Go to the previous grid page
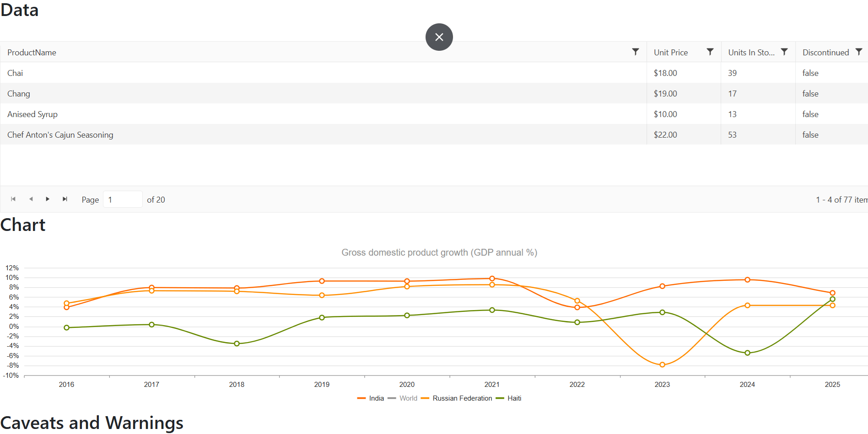This screenshot has height=434, width=868. (x=31, y=199)
